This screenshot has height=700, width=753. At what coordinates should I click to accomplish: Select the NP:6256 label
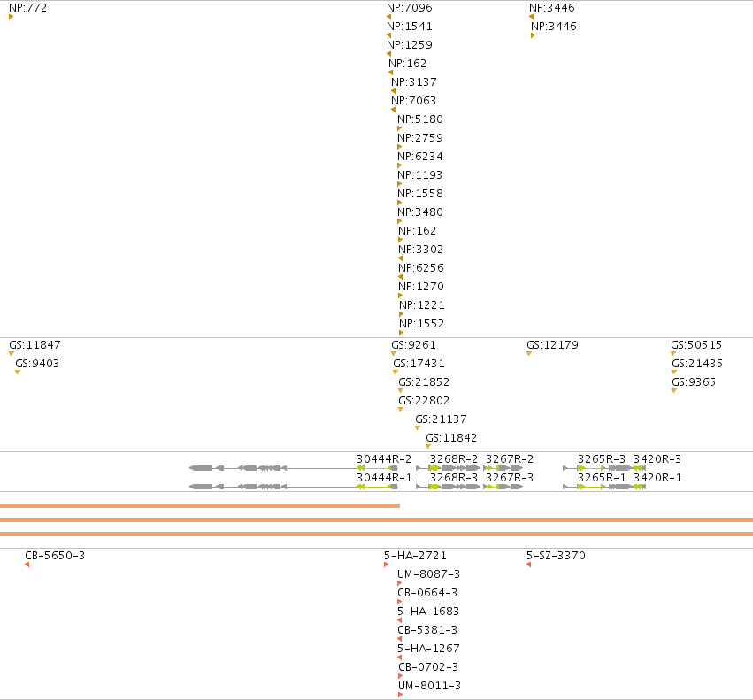click(421, 268)
